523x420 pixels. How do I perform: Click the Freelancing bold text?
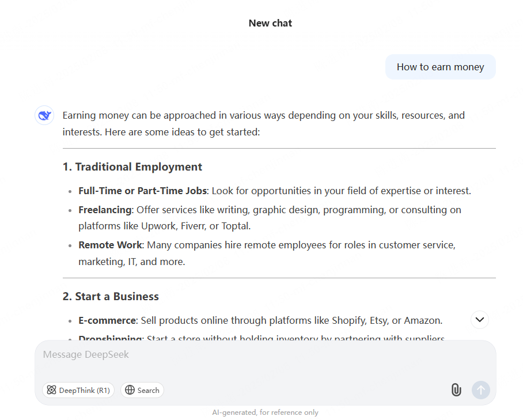click(105, 210)
